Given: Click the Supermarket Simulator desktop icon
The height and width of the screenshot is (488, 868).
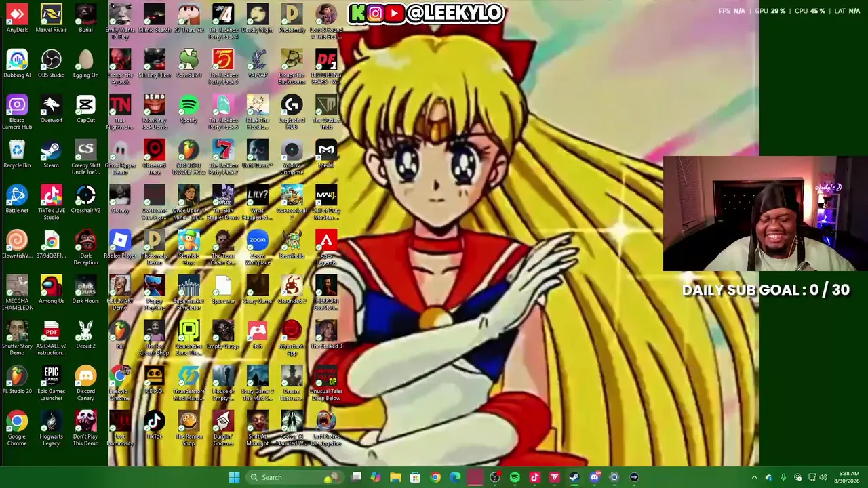Looking at the screenshot, I should coord(189,293).
